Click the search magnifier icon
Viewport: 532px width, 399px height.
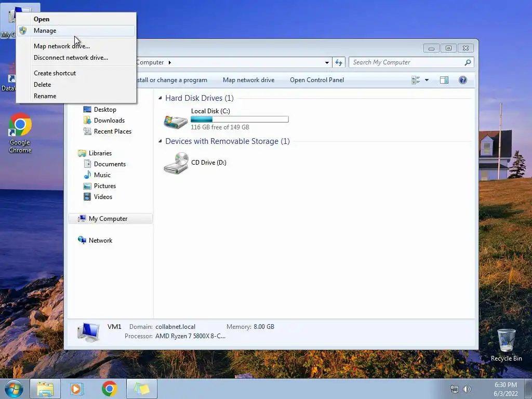[468, 62]
